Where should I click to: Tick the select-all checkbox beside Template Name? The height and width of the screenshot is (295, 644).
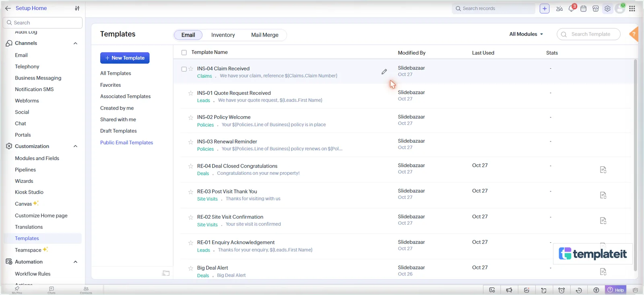[x=184, y=53]
